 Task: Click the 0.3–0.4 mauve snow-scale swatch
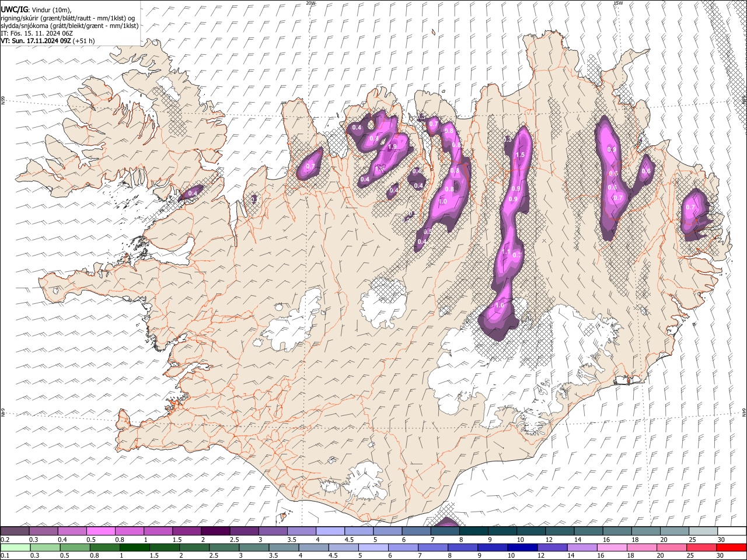coord(43,531)
